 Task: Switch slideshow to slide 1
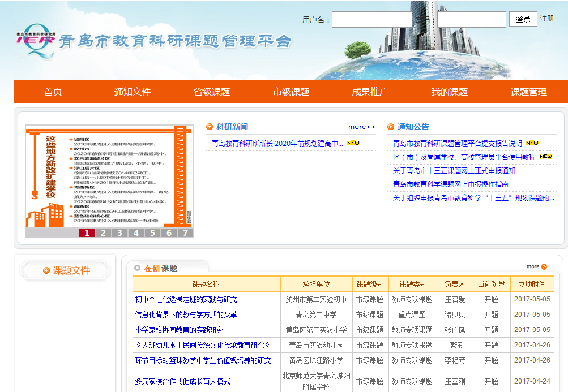pyautogui.click(x=87, y=232)
